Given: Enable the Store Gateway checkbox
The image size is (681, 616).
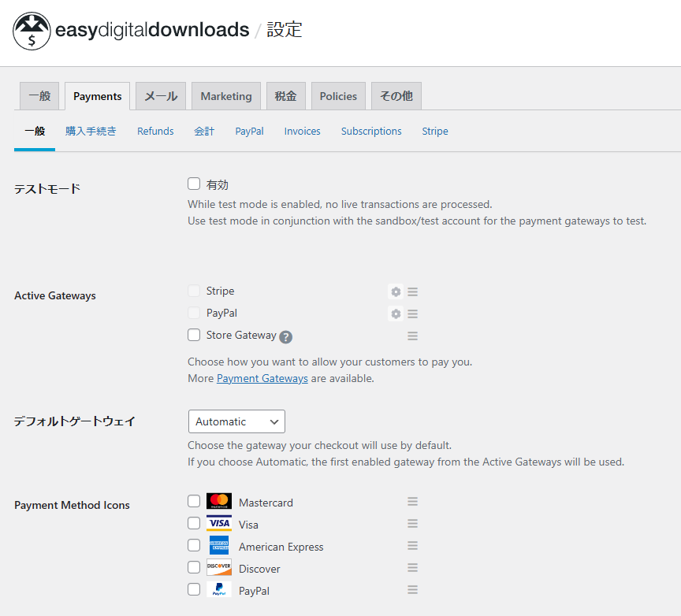Looking at the screenshot, I should (193, 334).
